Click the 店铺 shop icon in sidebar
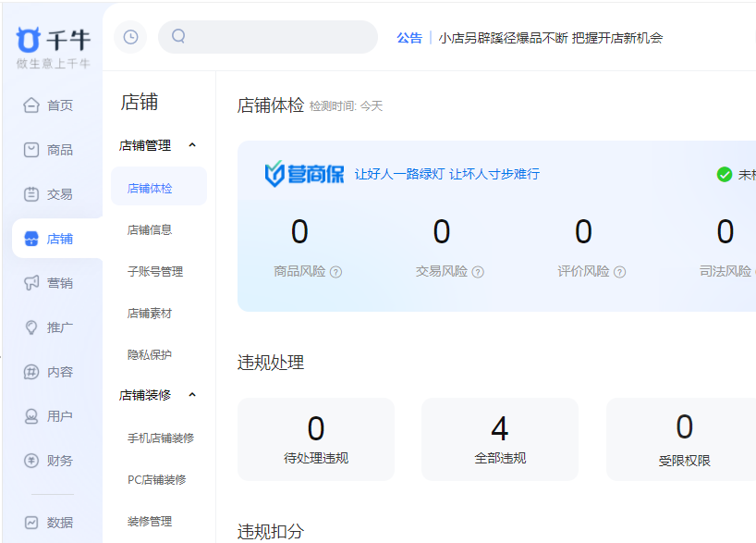Image resolution: width=756 pixels, height=543 pixels. [31, 239]
